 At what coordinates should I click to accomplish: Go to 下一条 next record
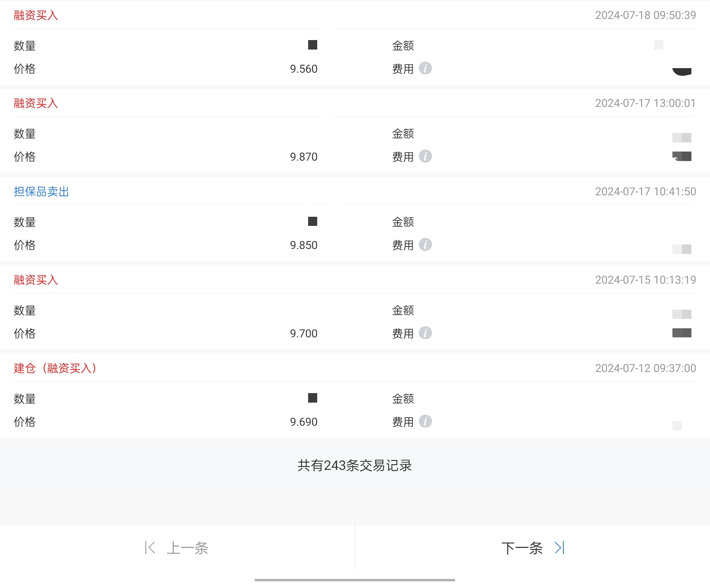pos(522,548)
